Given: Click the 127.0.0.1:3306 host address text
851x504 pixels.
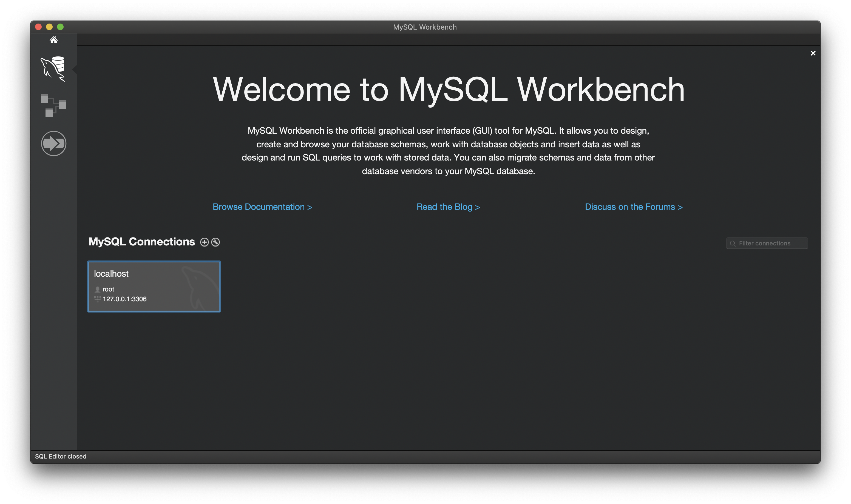Looking at the screenshot, I should (x=125, y=299).
